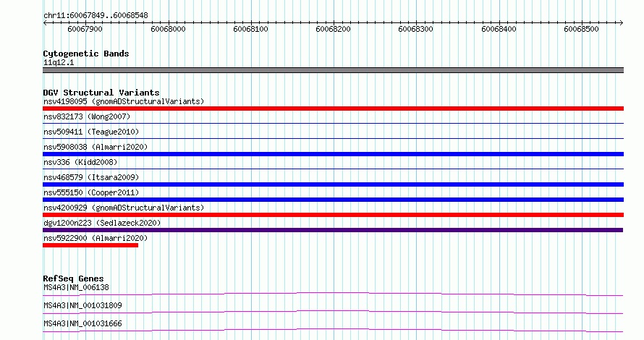Select the nsv832173 (Wong2007) variant line
Image resolution: width=644 pixels, height=340 pixels.
tap(333, 123)
